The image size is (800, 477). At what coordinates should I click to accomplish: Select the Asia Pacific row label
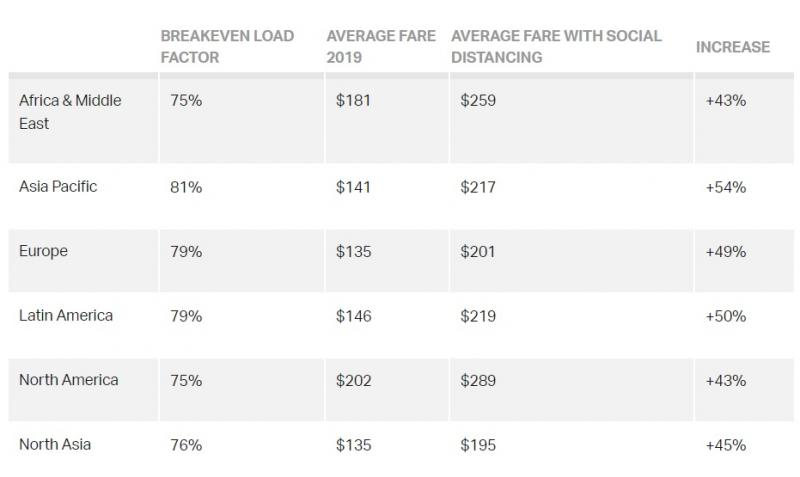(58, 187)
